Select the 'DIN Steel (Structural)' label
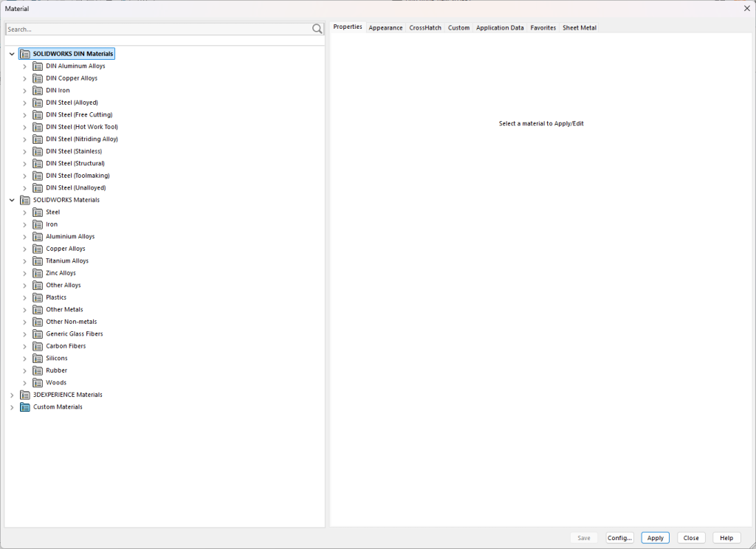Viewport: 756px width, 549px height. pos(75,163)
